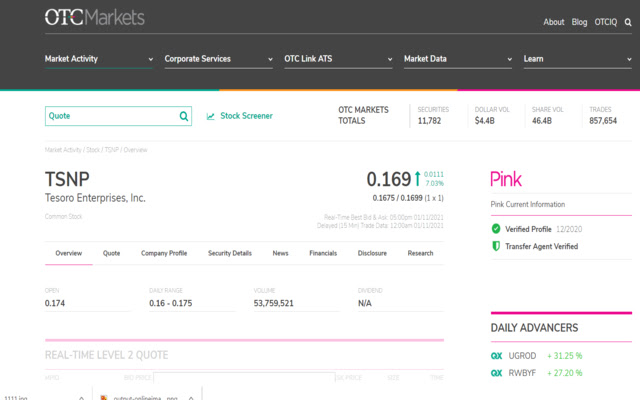Click the Stock Screener chart icon

click(211, 116)
